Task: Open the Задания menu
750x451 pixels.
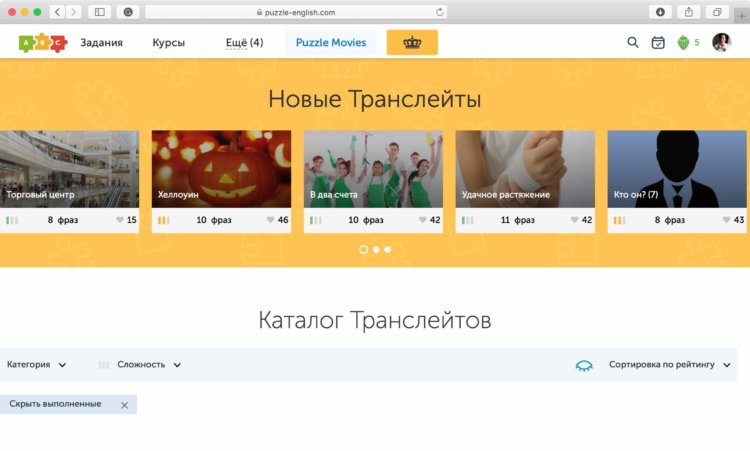Action: click(101, 43)
